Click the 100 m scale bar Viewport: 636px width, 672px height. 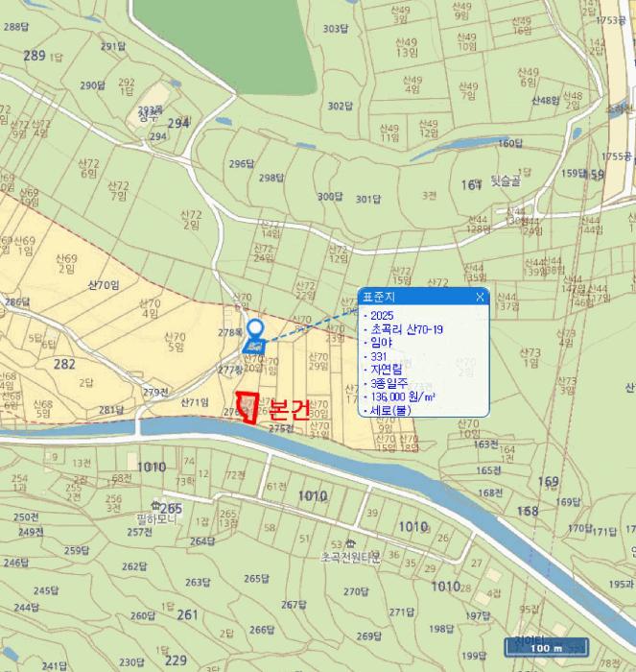[545, 648]
